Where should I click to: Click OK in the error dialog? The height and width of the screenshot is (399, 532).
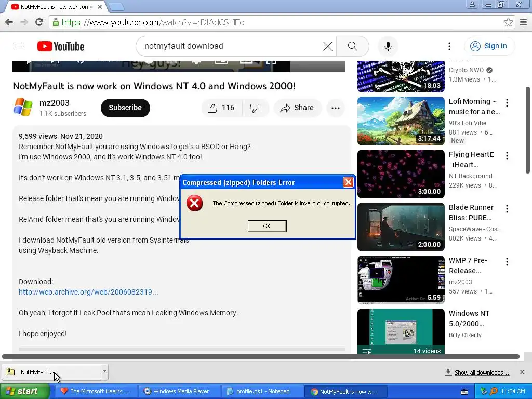click(x=267, y=226)
